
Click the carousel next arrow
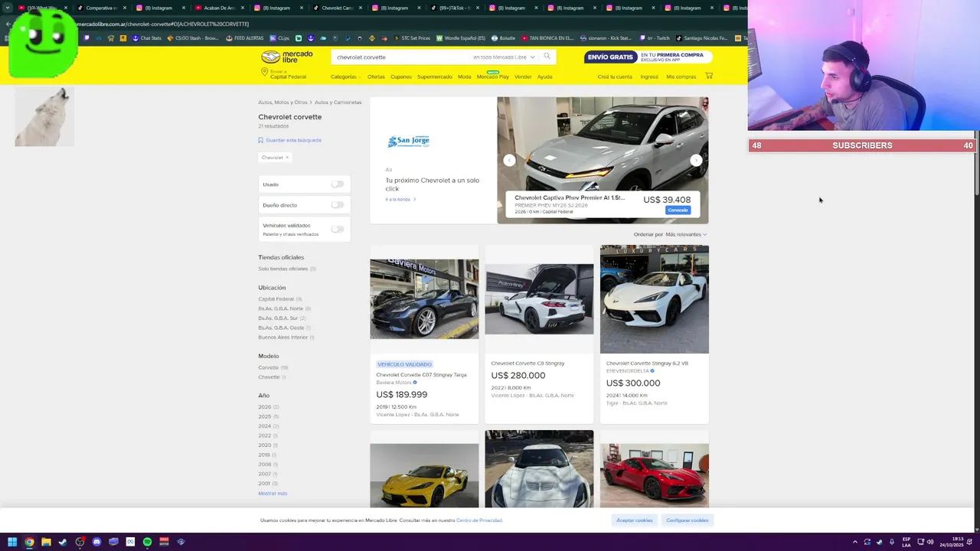(x=696, y=160)
